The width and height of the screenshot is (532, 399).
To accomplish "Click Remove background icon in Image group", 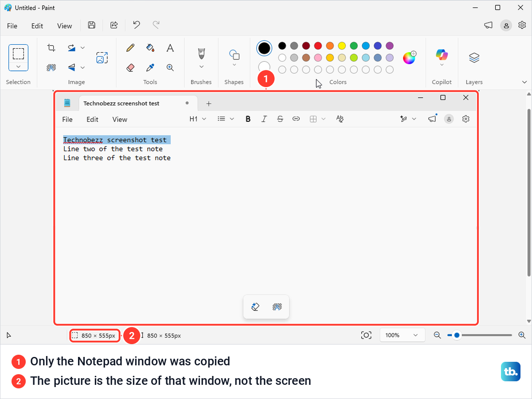I will click(51, 67).
